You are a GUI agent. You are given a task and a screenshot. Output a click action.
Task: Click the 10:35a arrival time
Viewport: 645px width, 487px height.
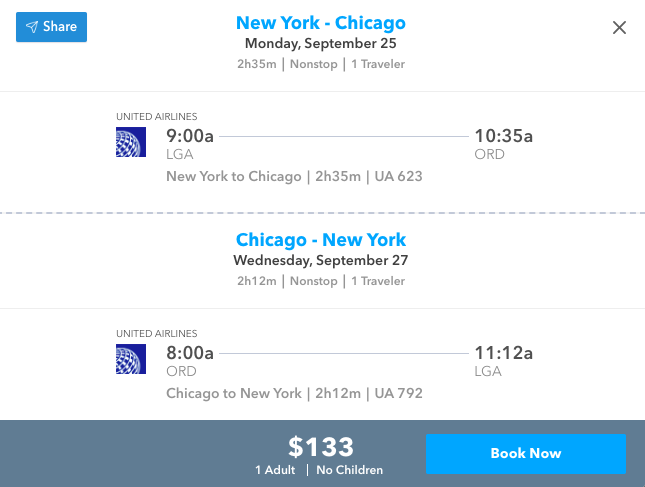pos(504,135)
